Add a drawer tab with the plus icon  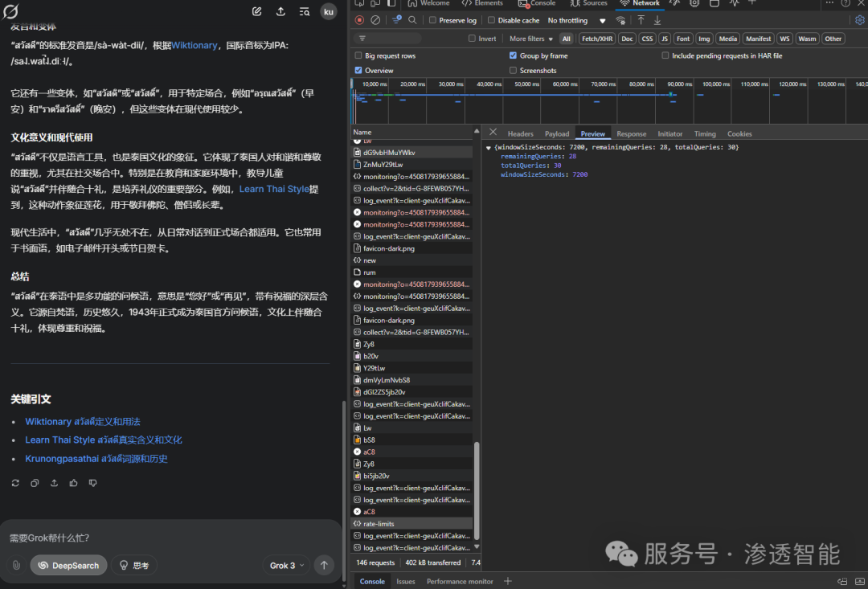[x=508, y=581]
